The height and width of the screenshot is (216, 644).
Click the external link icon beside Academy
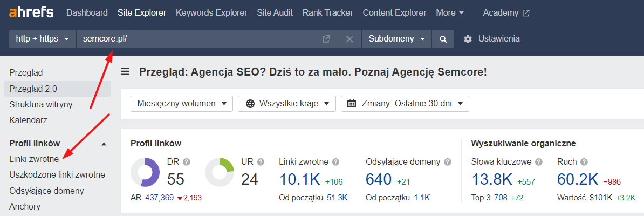point(526,13)
